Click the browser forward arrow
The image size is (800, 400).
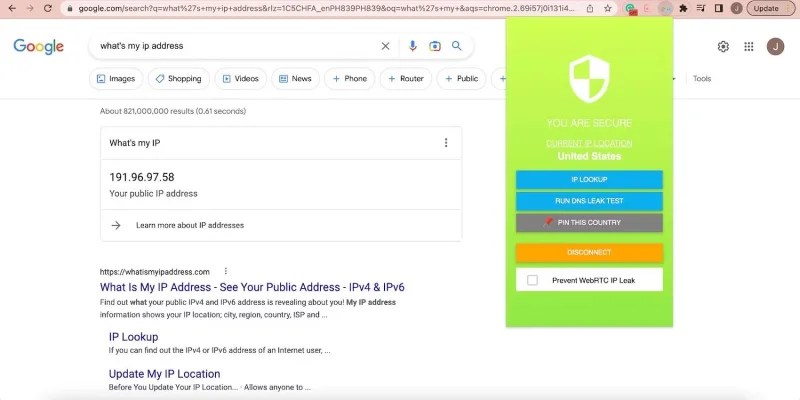coord(30,8)
